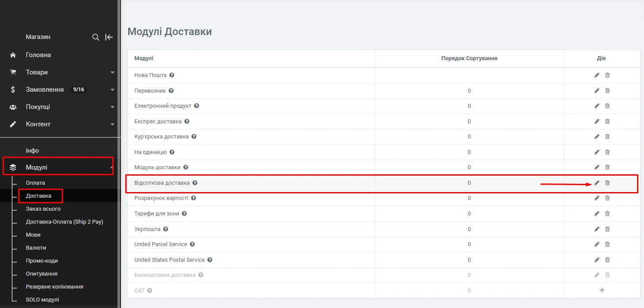Click the Порядок Сортування column header
Viewport: 644px width, 308px height.
[469, 58]
